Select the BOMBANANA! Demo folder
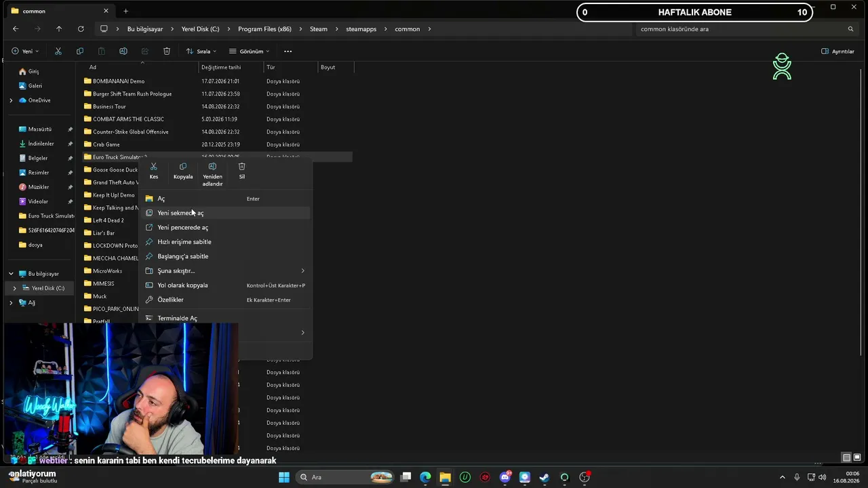868x488 pixels. click(118, 81)
